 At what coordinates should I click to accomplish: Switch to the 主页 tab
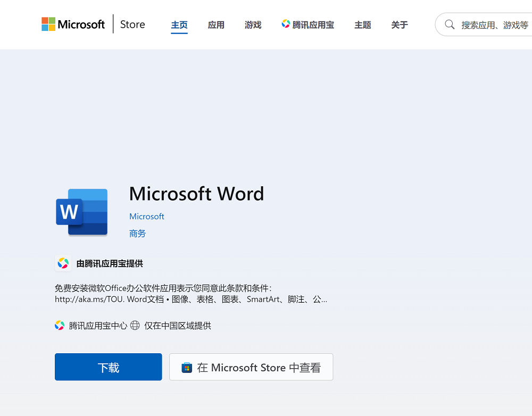179,25
